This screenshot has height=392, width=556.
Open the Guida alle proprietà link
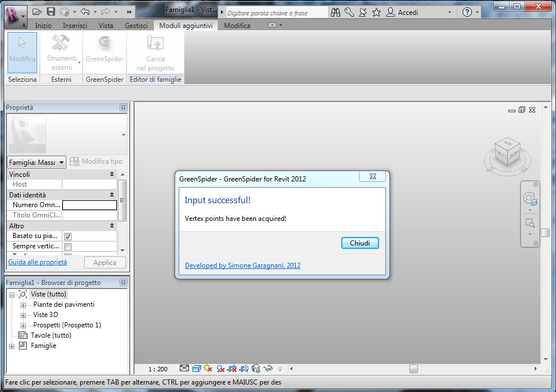38,262
